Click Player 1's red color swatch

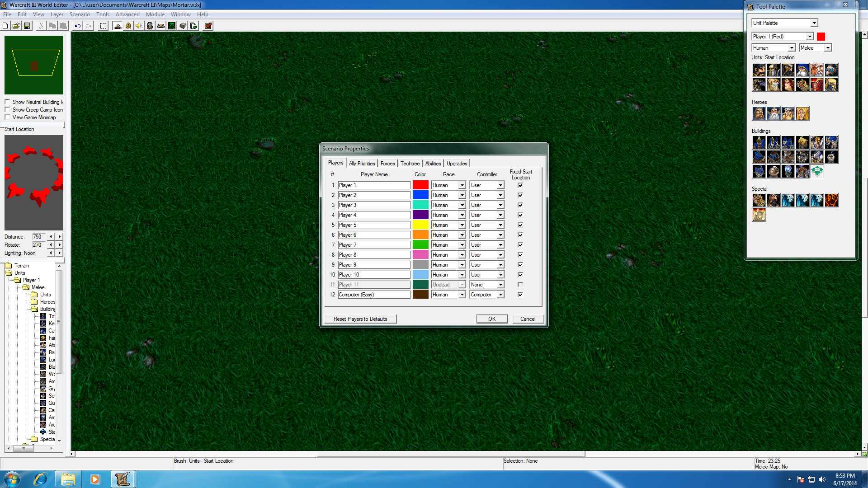[420, 185]
